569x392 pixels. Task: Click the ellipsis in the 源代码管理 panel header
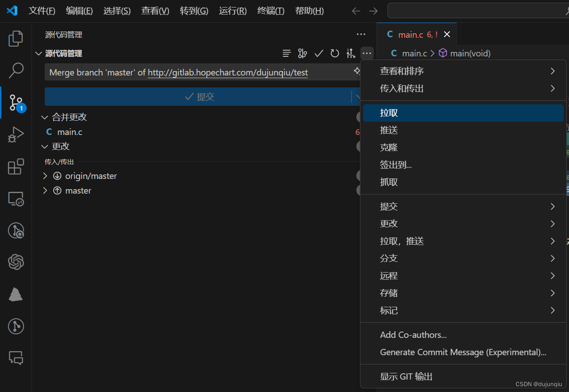point(361,34)
